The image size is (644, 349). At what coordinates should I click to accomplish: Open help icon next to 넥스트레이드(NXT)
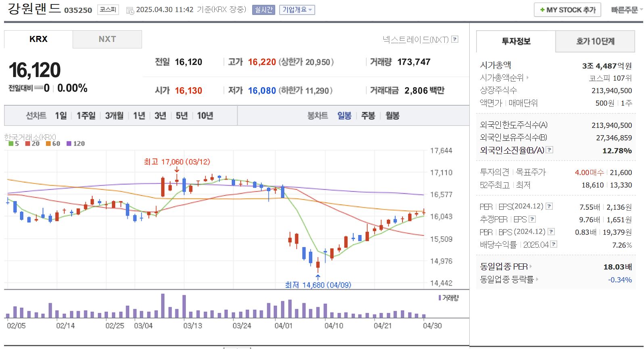[x=455, y=39]
